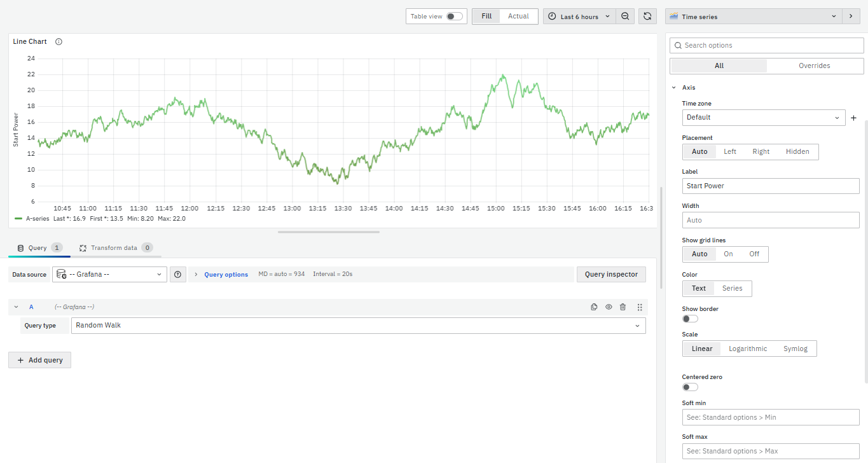
Task: Collapse the Axis section
Action: (x=674, y=88)
